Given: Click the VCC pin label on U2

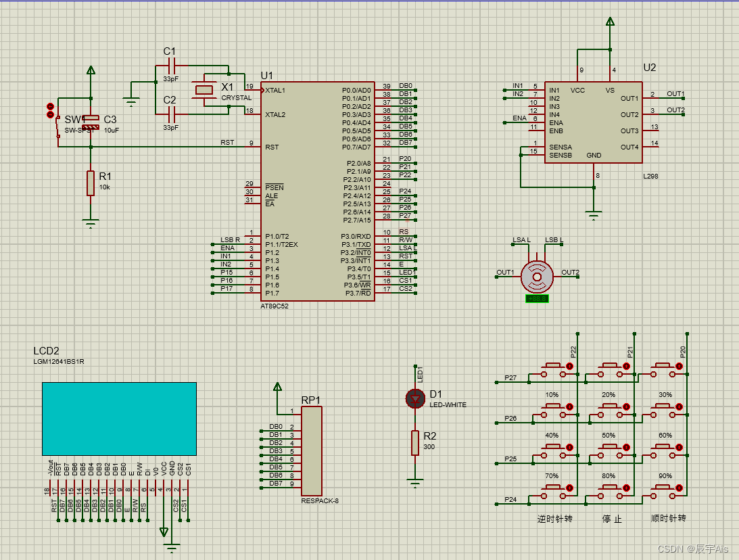Looking at the screenshot, I should (577, 90).
